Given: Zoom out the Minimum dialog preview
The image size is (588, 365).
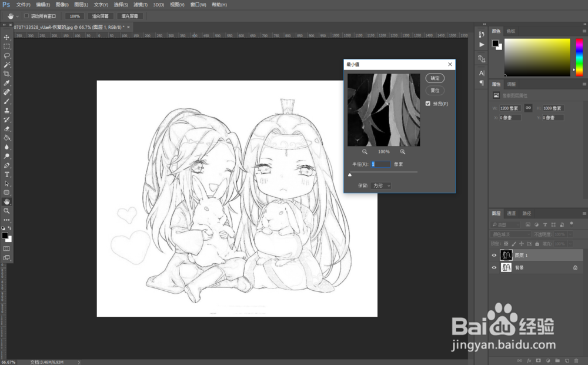Looking at the screenshot, I should pos(365,152).
